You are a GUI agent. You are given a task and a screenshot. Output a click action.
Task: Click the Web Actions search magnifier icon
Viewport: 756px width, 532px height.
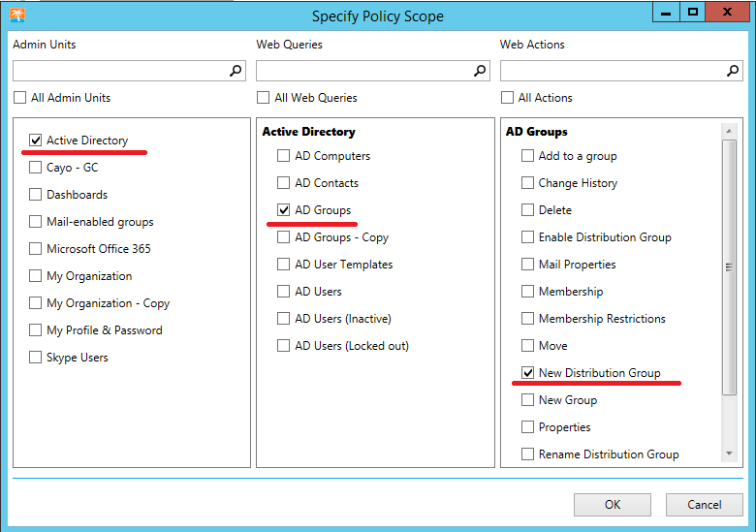pyautogui.click(x=733, y=71)
